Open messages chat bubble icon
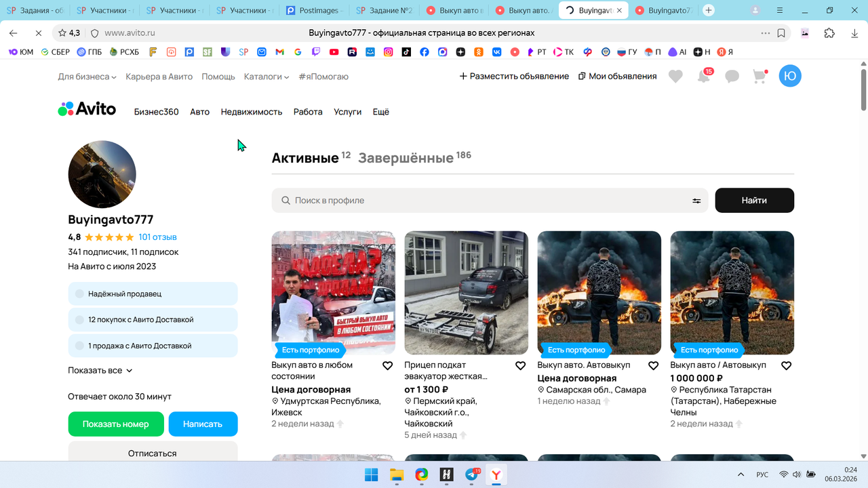 732,77
